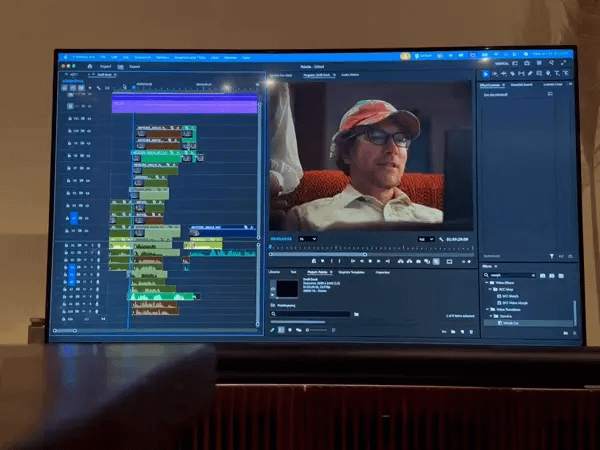Switch to the Import tab

pyautogui.click(x=105, y=66)
